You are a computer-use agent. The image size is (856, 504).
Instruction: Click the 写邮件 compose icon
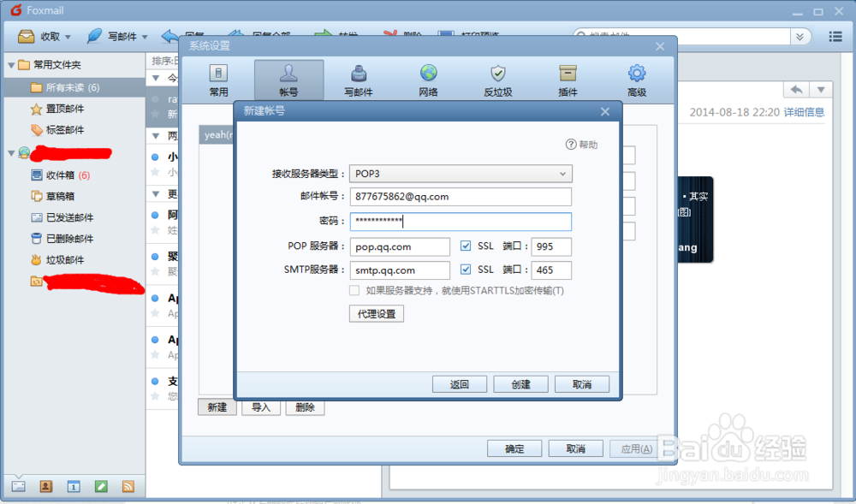point(95,37)
